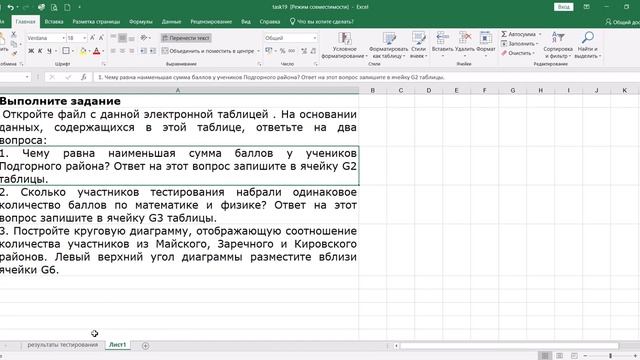
Task: Switch to the Разметка страницы tab
Action: click(96, 22)
